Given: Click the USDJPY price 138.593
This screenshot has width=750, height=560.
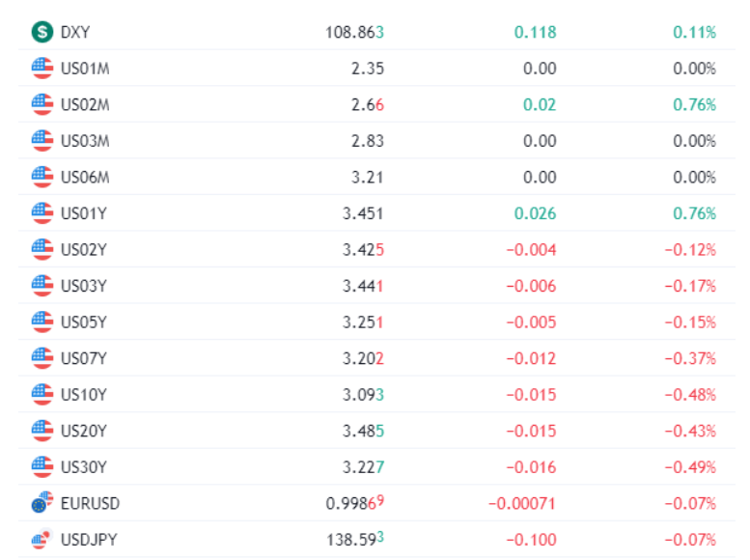Looking at the screenshot, I should pos(355,540).
